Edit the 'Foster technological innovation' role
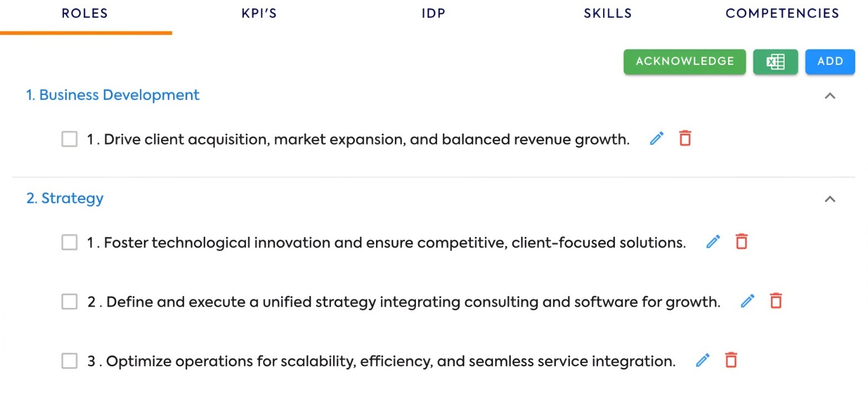Image resolution: width=868 pixels, height=404 pixels. coord(713,241)
